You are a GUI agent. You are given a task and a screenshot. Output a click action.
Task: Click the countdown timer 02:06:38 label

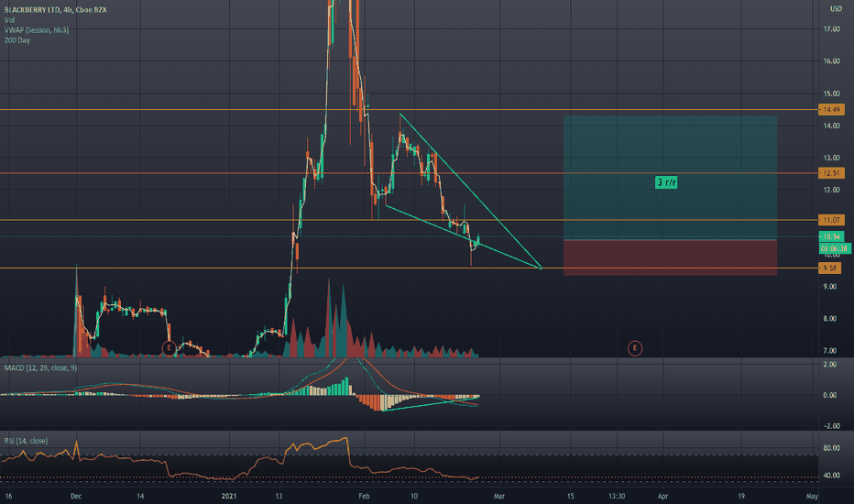coord(835,248)
